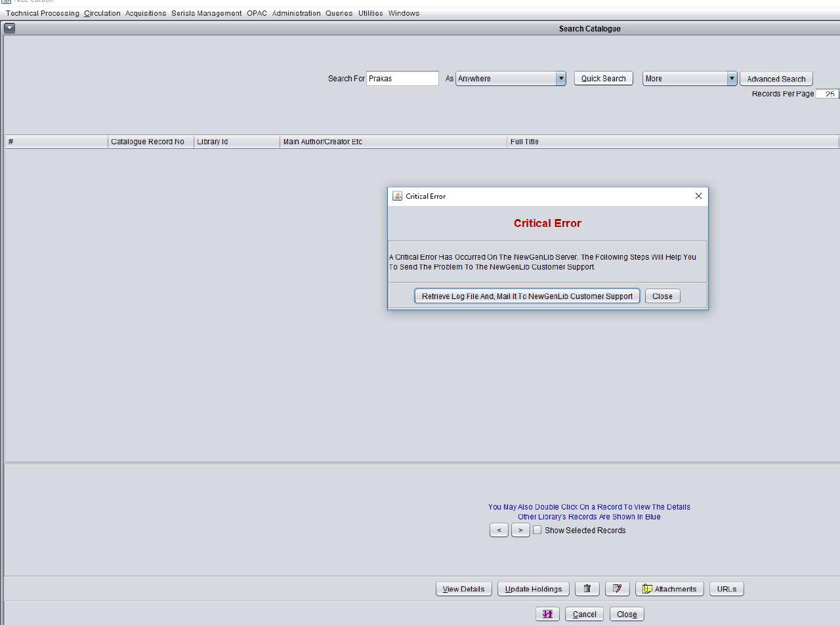The image size is (840, 625).
Task: Open the Circulation menu
Action: [102, 13]
